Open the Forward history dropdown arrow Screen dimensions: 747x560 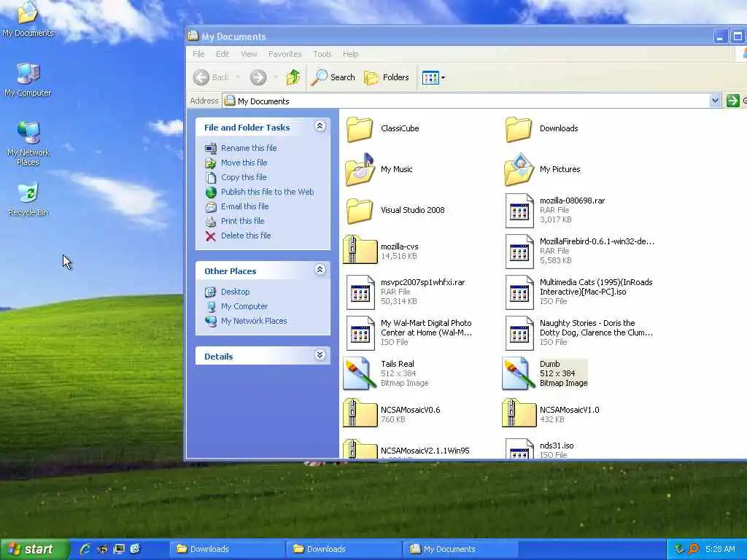tap(275, 77)
